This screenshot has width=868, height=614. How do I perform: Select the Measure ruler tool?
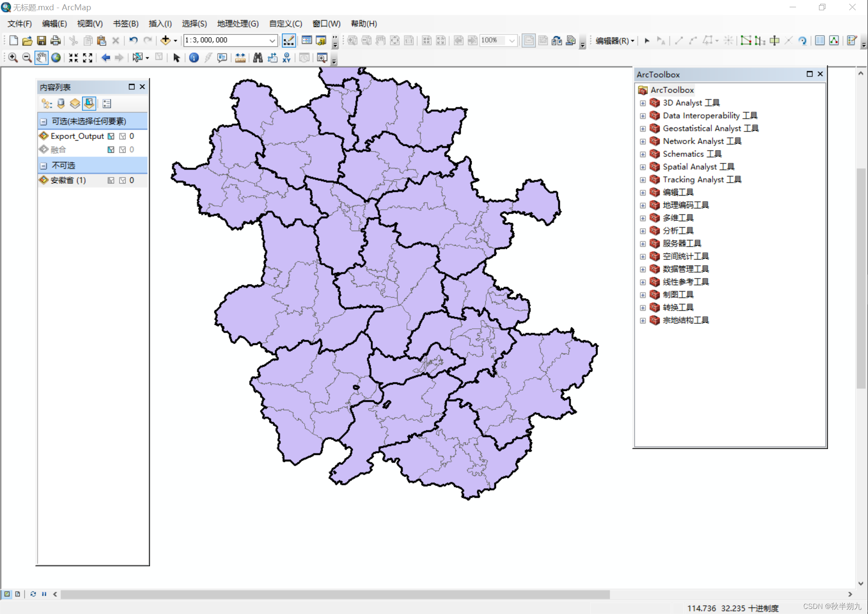pyautogui.click(x=240, y=58)
